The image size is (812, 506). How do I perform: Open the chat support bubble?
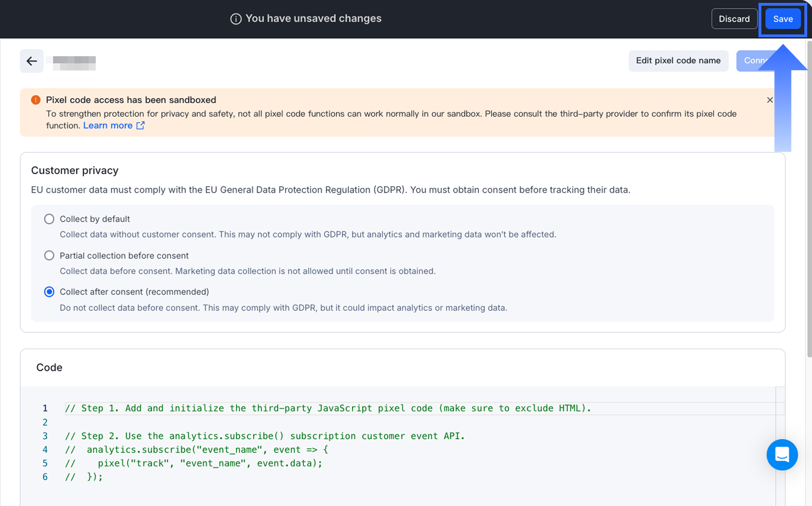point(782,454)
